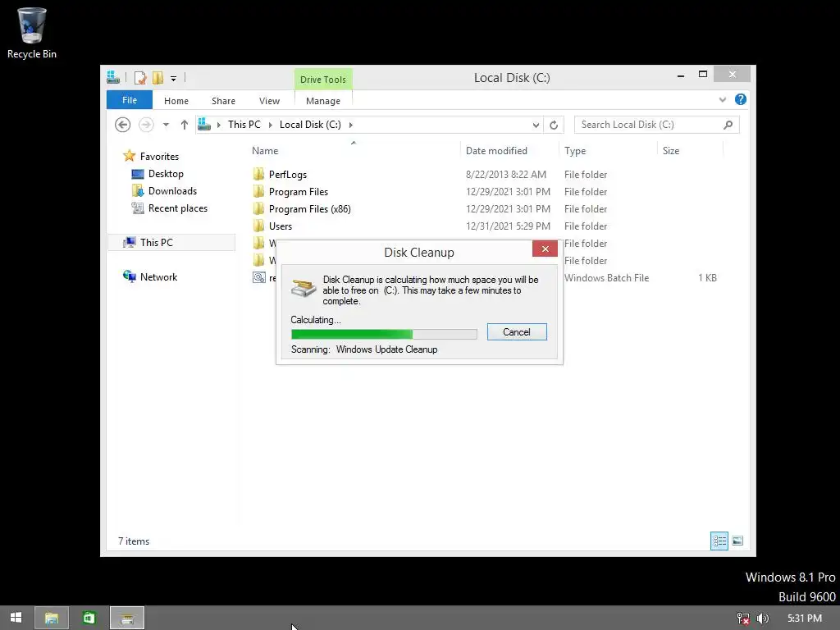Expand the arrow after Local Disk (C:)
840x630 pixels.
click(x=351, y=125)
